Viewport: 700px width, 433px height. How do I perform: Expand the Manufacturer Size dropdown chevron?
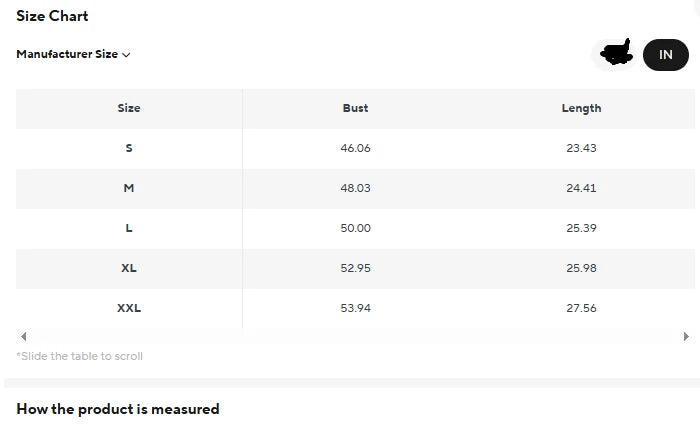click(126, 55)
